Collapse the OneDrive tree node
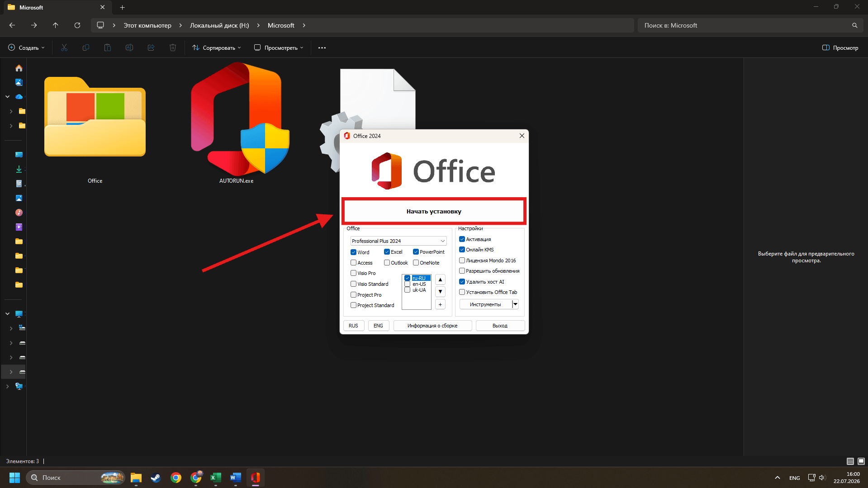Viewport: 868px width, 488px height. 8,97
